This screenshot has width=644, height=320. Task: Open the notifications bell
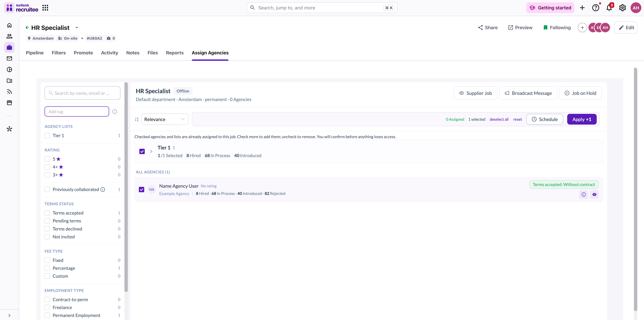[x=609, y=8]
